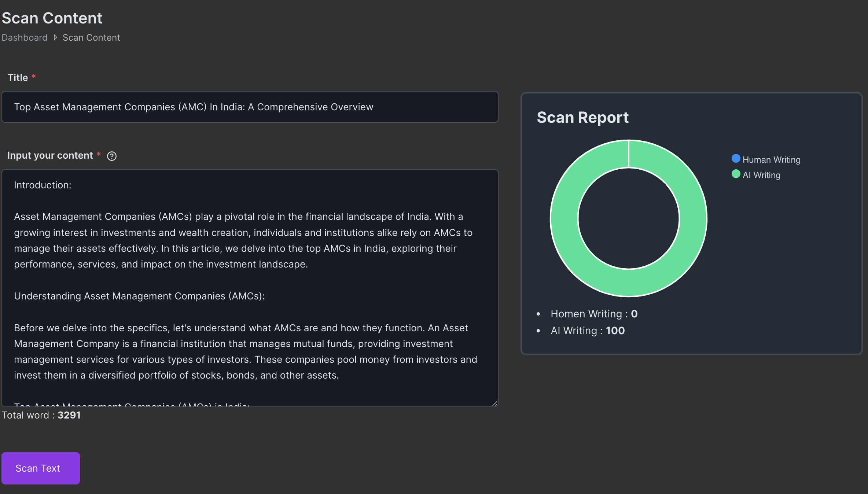This screenshot has height=494, width=868.
Task: Click the 'Understanding Asset Management Companies (AMCs):' line
Action: click(x=139, y=296)
